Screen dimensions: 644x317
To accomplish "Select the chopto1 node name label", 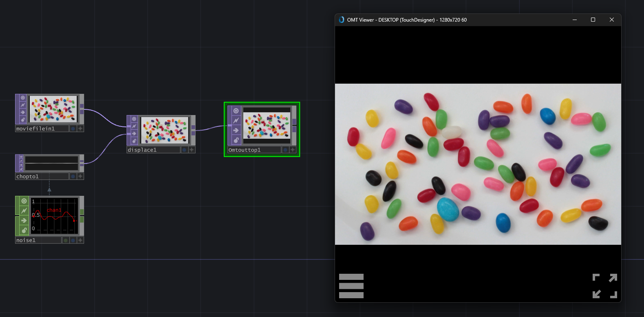I will [42, 176].
